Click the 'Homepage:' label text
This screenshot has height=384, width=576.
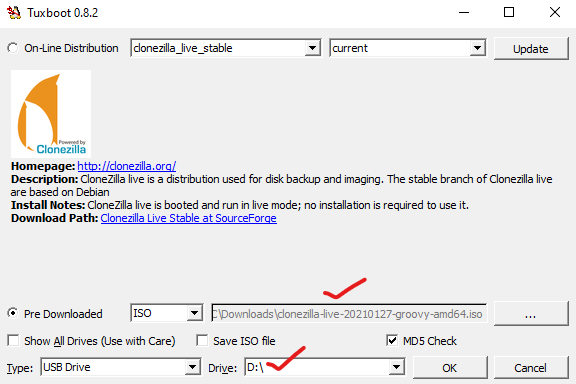pos(43,166)
